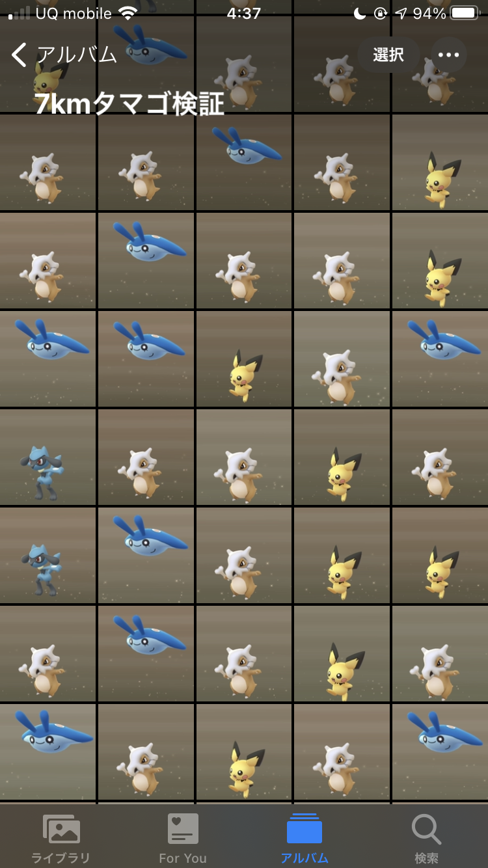Open Pichu photo at right of second row
The image size is (488, 868).
(x=440, y=163)
